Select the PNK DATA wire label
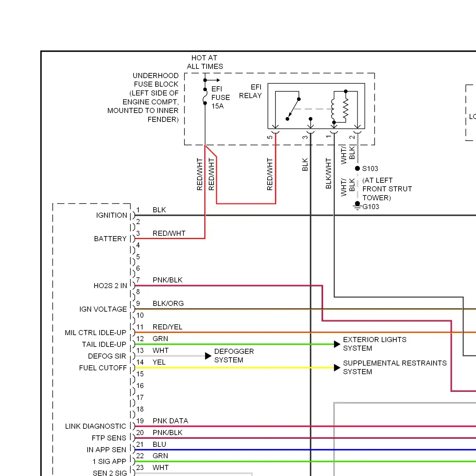This screenshot has width=476, height=476. click(x=170, y=421)
